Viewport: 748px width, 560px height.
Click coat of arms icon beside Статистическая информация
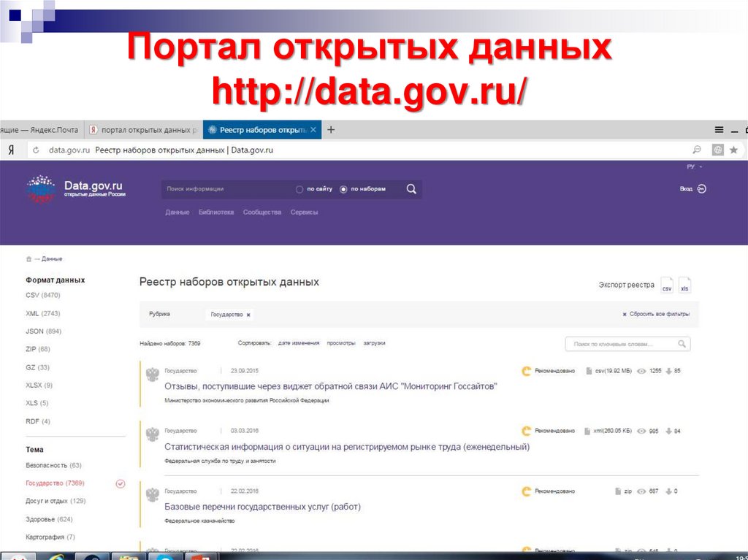coord(152,435)
